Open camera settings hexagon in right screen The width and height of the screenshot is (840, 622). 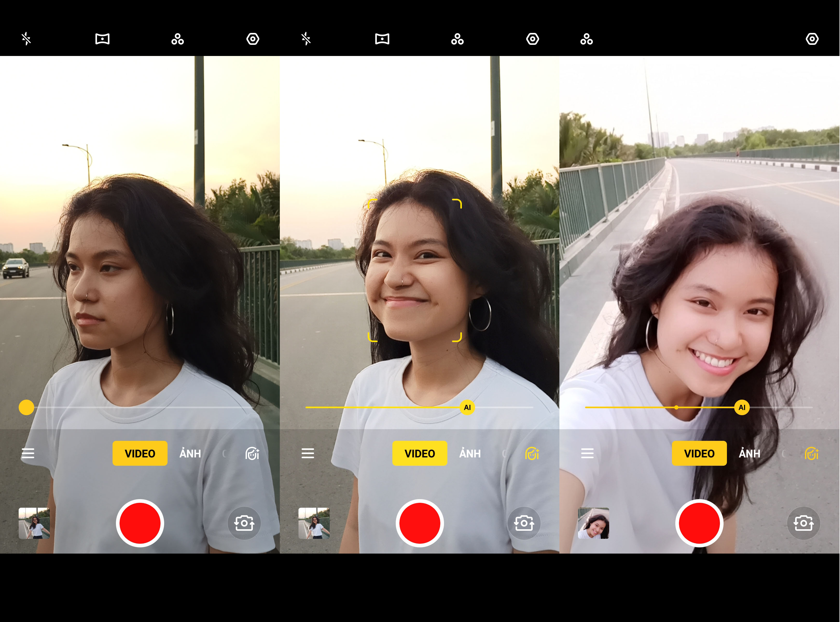pyautogui.click(x=812, y=39)
